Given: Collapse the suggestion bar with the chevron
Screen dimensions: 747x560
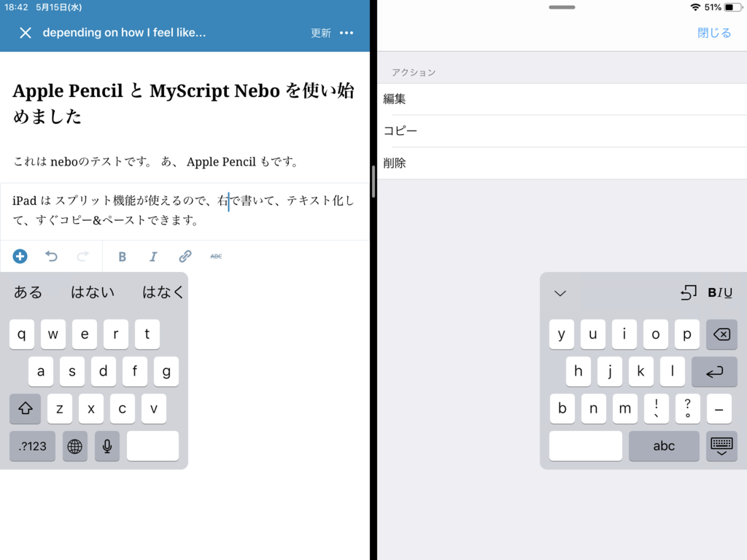Looking at the screenshot, I should pos(560,293).
